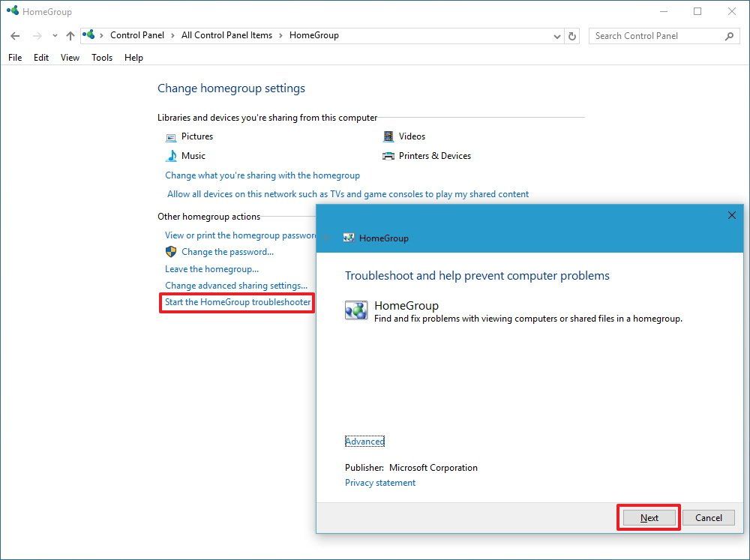Click the search magnifier icon
This screenshot has height=560, width=750.
(x=730, y=36)
